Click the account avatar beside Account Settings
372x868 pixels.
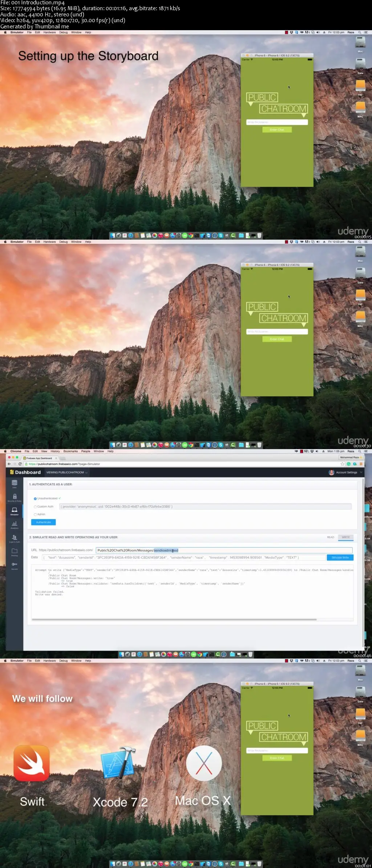coord(331,472)
